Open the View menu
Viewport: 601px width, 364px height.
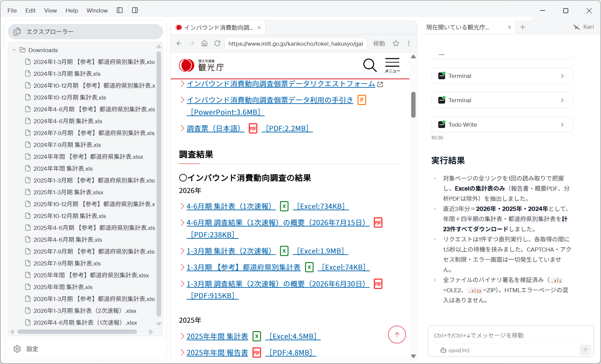(x=51, y=10)
